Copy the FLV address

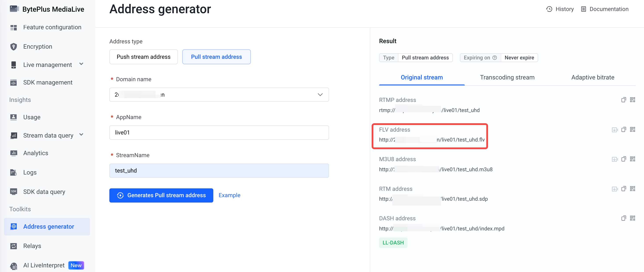click(x=624, y=129)
